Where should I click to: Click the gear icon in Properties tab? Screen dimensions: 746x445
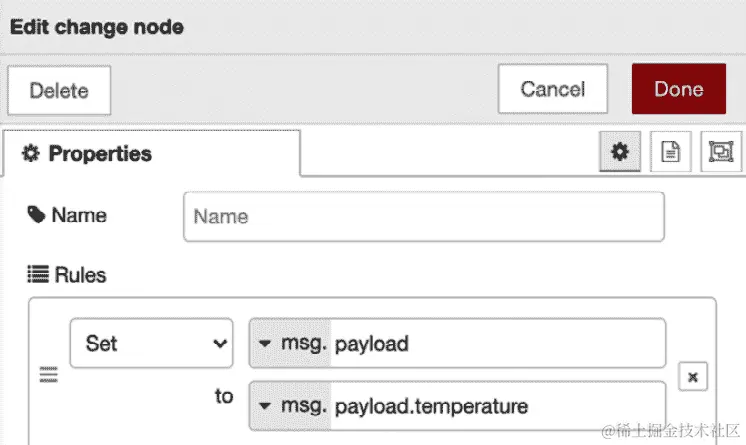(x=31, y=153)
